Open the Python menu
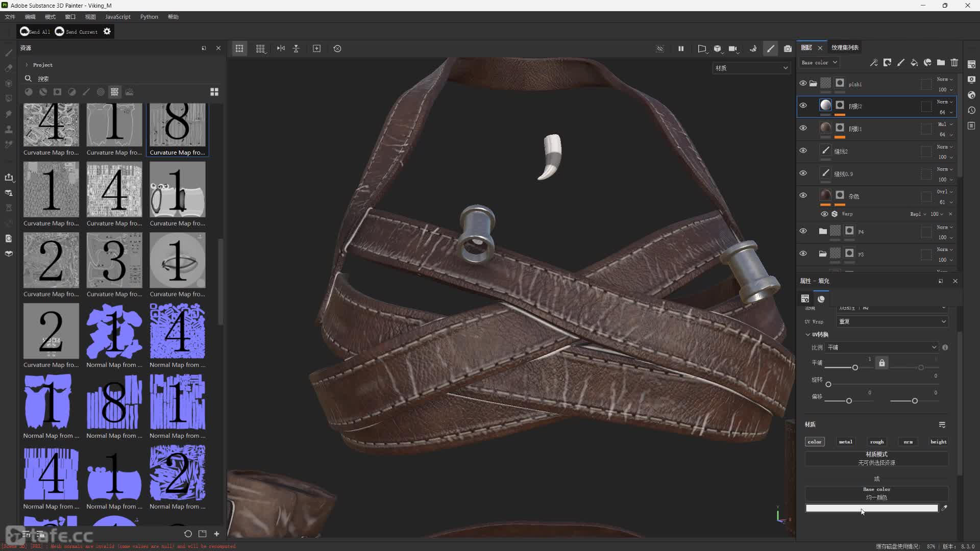Viewport: 980px width, 551px height. 149,17
